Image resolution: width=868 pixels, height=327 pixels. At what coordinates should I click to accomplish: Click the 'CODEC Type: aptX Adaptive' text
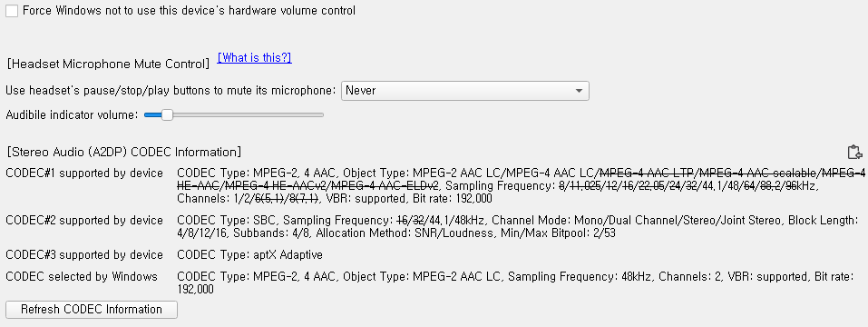point(249,255)
